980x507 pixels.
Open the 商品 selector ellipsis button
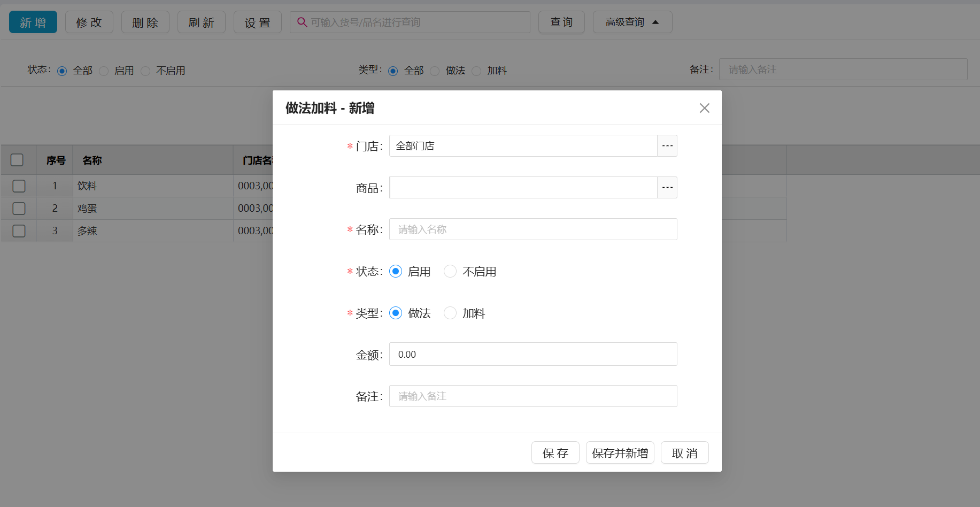click(667, 188)
